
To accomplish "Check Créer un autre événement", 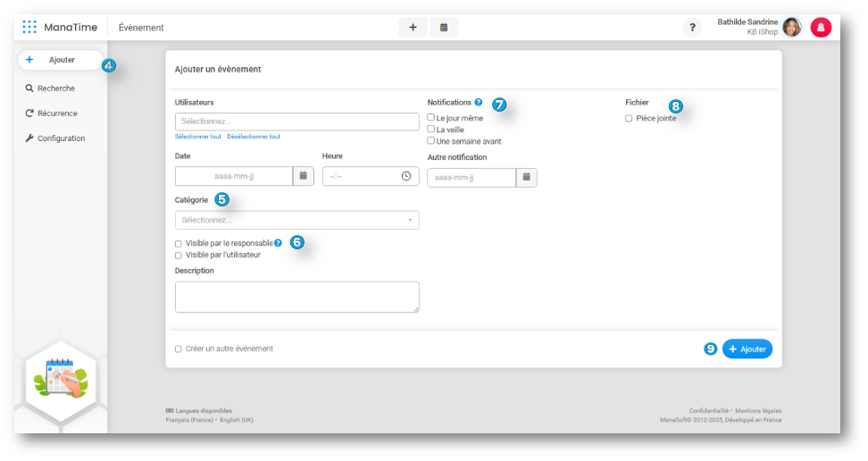I will pos(179,349).
